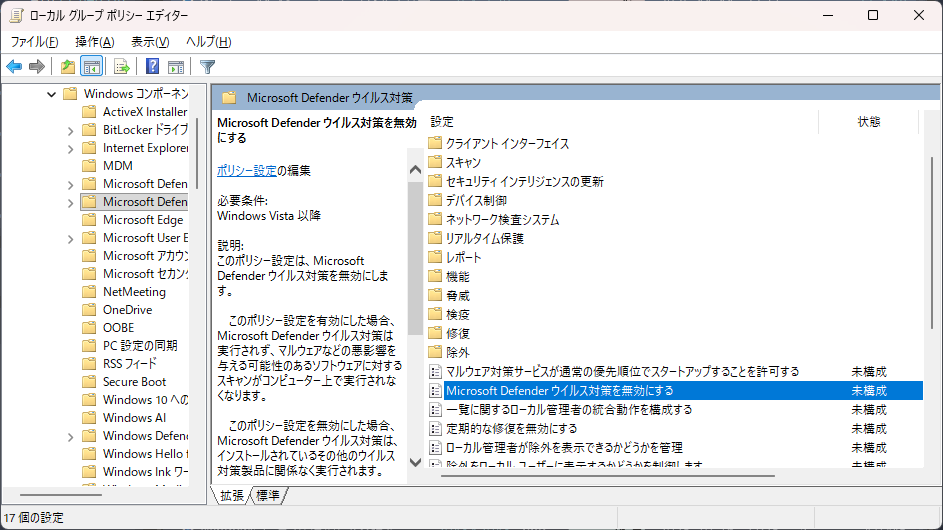Select 定期的な修復を無効にする policy setting
Image resolution: width=943 pixels, height=530 pixels.
coord(511,428)
